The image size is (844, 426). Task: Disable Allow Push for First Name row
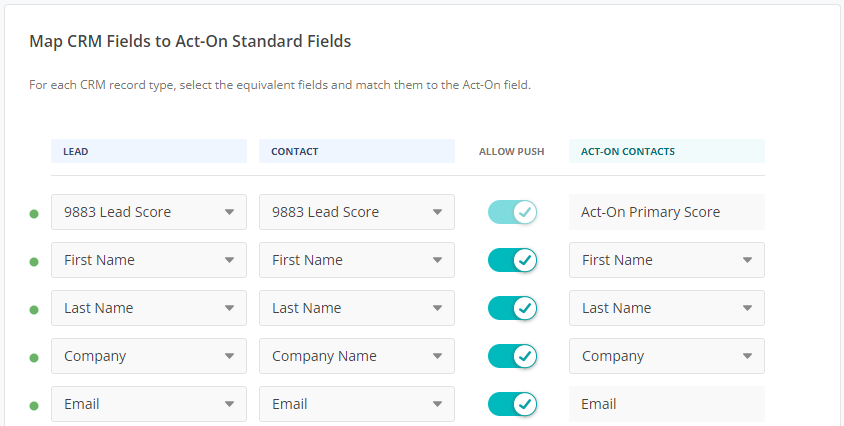pos(512,260)
